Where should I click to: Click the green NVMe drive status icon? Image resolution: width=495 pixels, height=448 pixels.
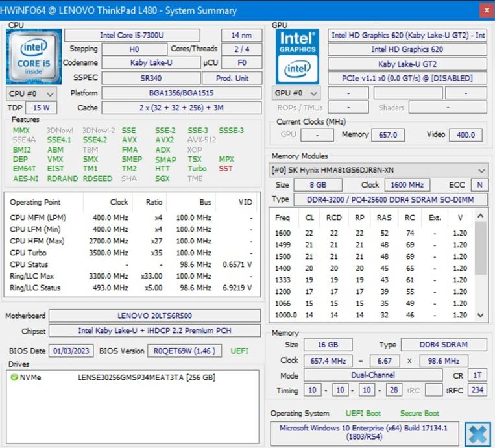coord(14,377)
